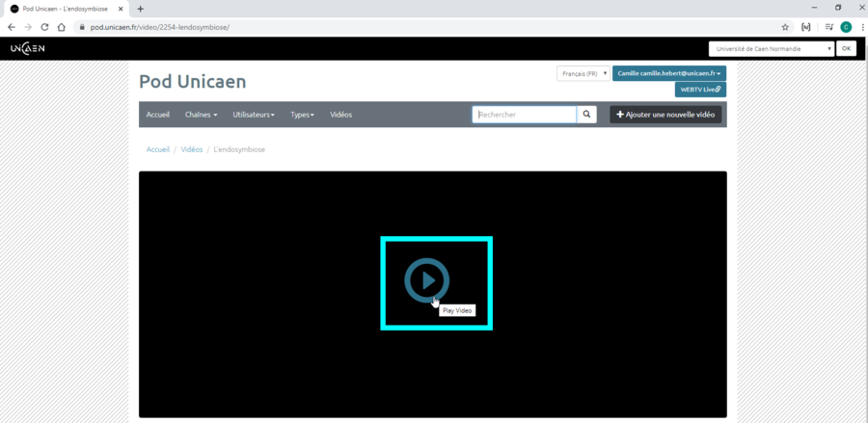Click the browser forward arrow
Viewport: 868px width, 423px height.
pos(28,27)
